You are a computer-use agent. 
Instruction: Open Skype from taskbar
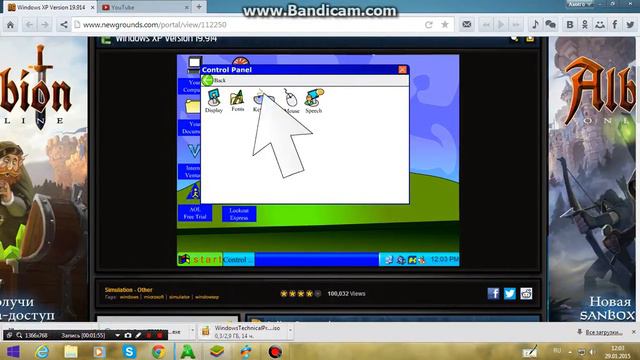(129, 351)
